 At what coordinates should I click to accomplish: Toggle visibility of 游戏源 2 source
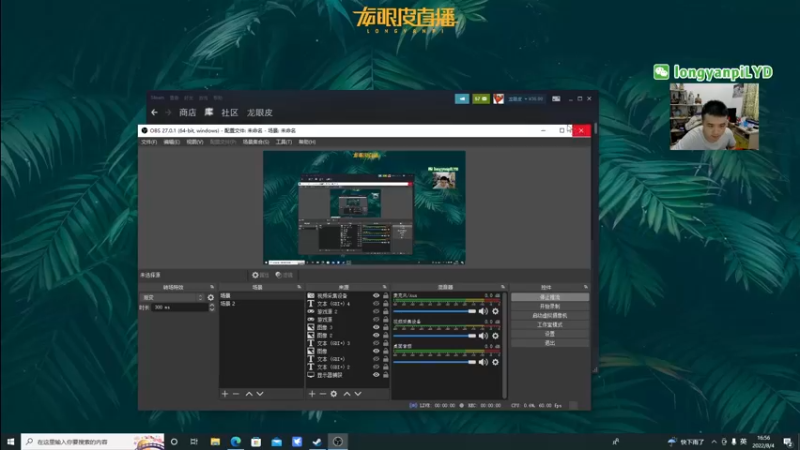pos(376,311)
